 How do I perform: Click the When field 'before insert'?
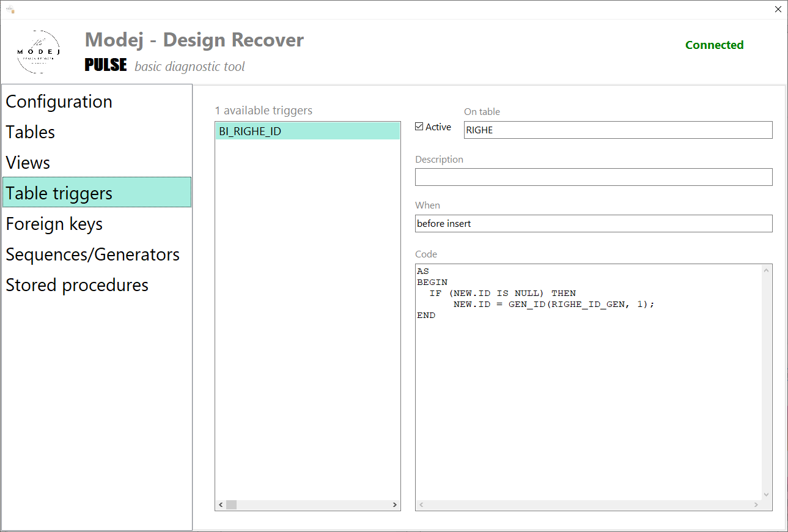[594, 223]
